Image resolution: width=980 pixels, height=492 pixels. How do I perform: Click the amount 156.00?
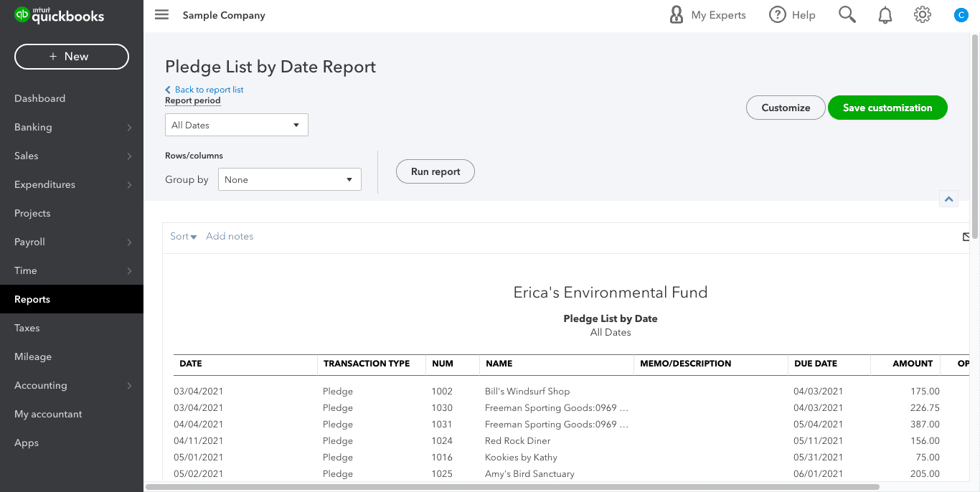[x=925, y=441]
